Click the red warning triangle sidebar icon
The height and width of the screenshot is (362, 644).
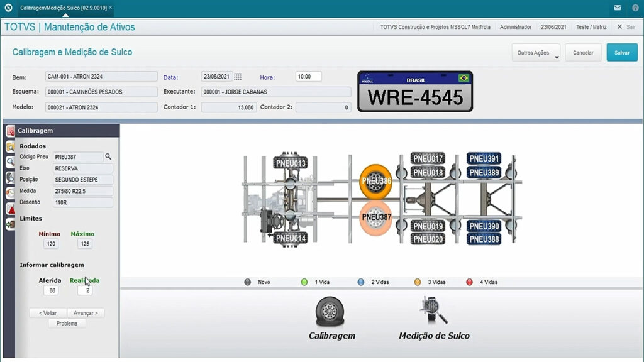(x=10, y=209)
